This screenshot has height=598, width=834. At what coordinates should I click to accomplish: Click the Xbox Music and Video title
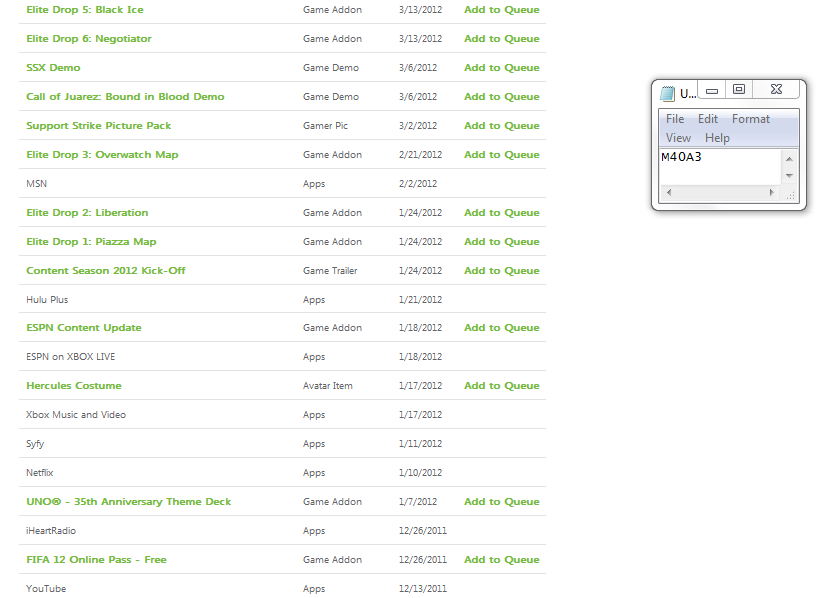76,415
